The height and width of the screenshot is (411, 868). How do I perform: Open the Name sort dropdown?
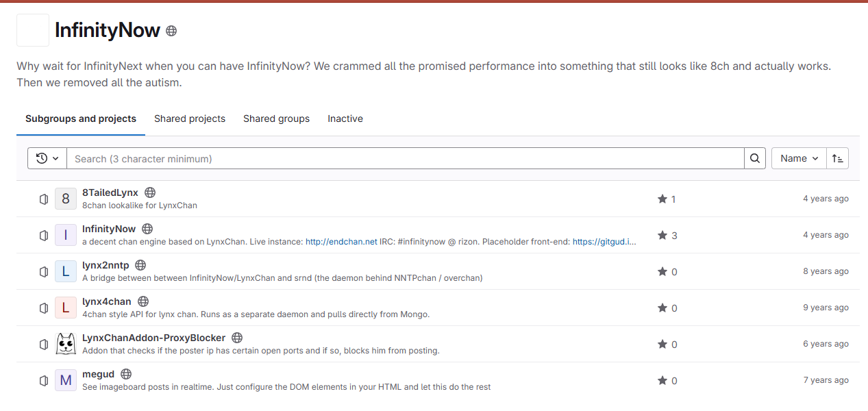pyautogui.click(x=799, y=158)
